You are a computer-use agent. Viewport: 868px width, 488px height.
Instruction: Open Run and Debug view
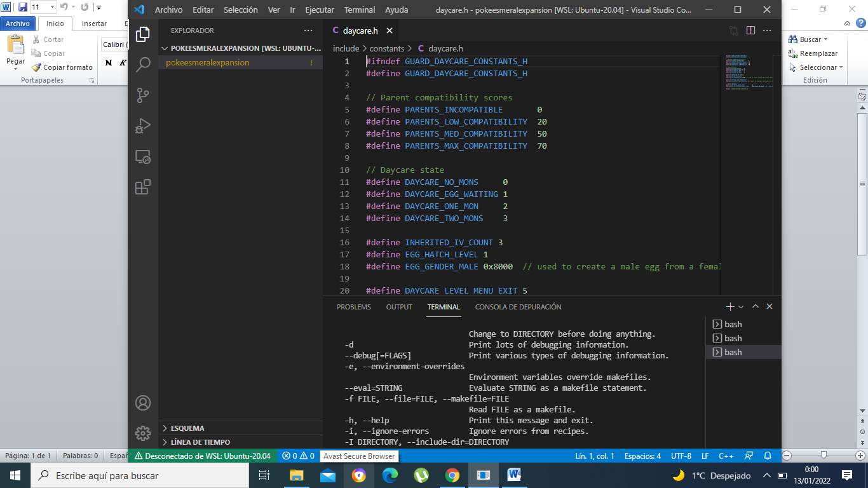point(143,126)
